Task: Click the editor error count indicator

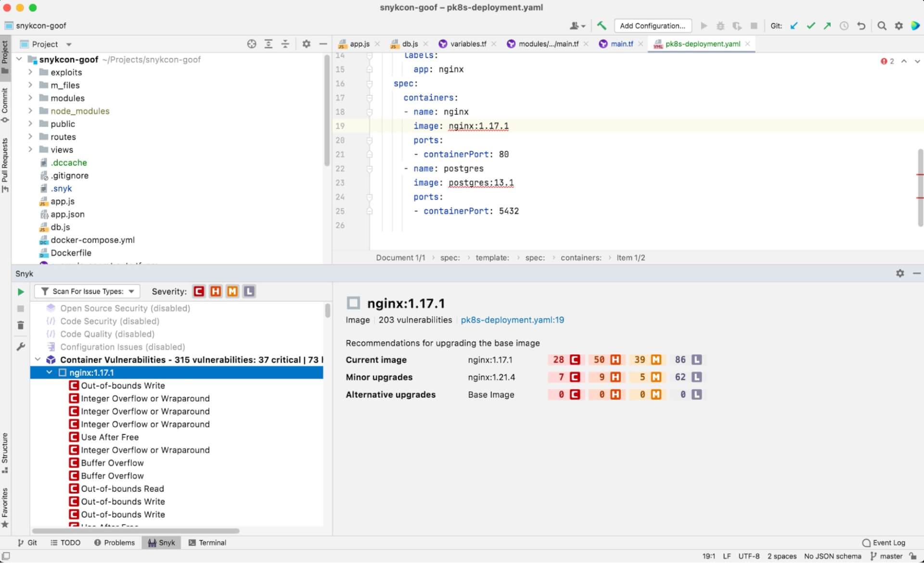Action: coord(887,62)
